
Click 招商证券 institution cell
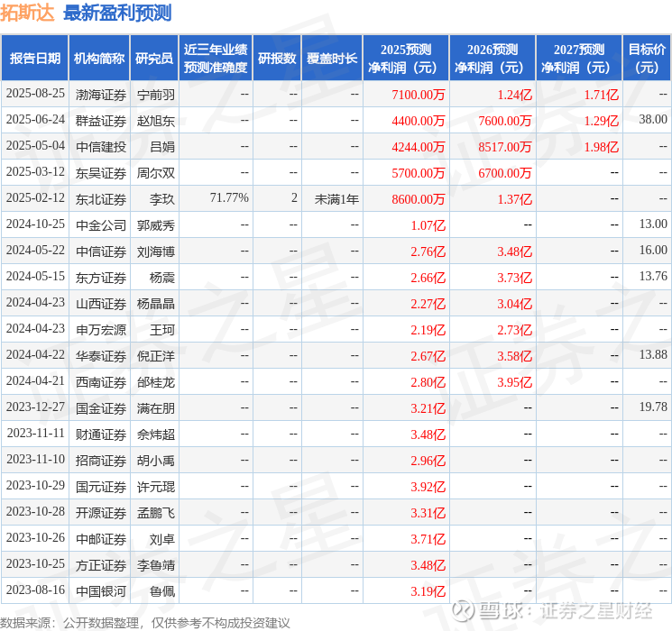coord(101,461)
